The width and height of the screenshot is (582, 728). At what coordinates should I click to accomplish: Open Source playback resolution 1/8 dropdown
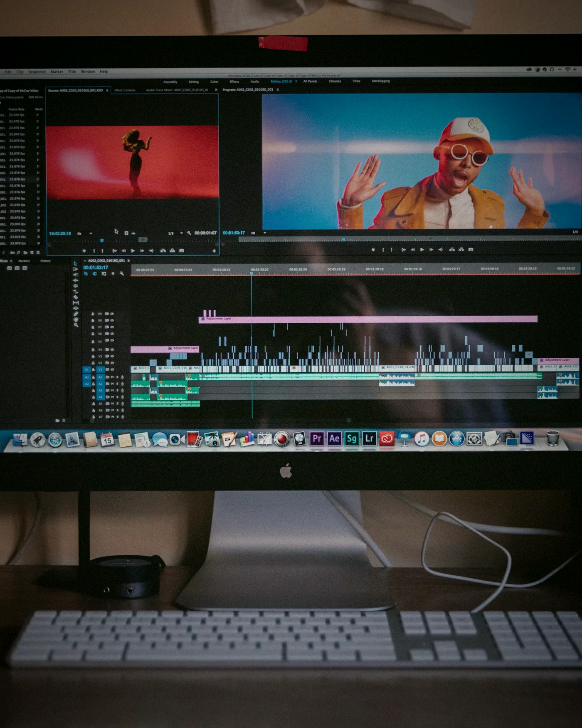(x=175, y=233)
